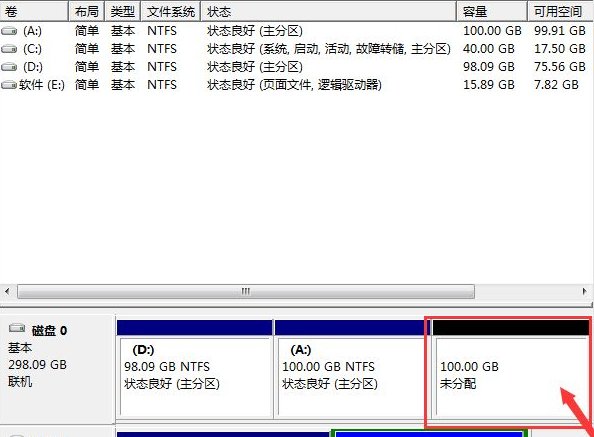Click the 状态 column header
The width and height of the screenshot is (594, 437).
[x=328, y=11]
